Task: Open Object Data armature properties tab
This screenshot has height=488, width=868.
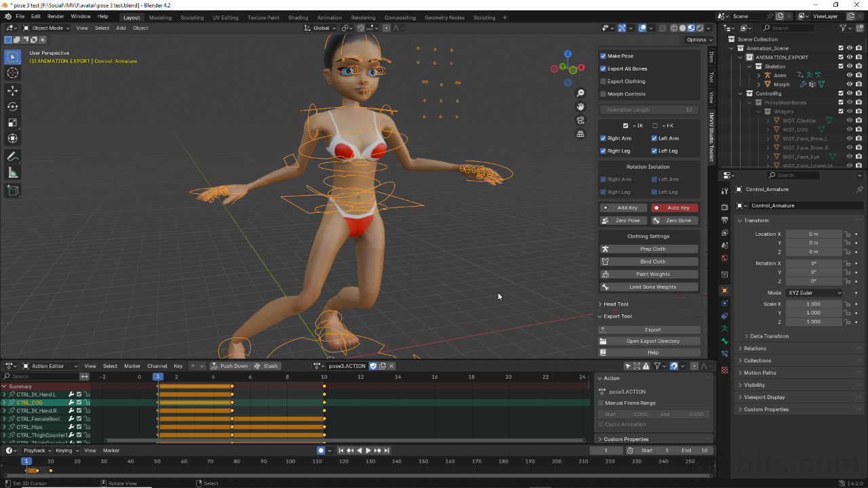Action: point(724,328)
